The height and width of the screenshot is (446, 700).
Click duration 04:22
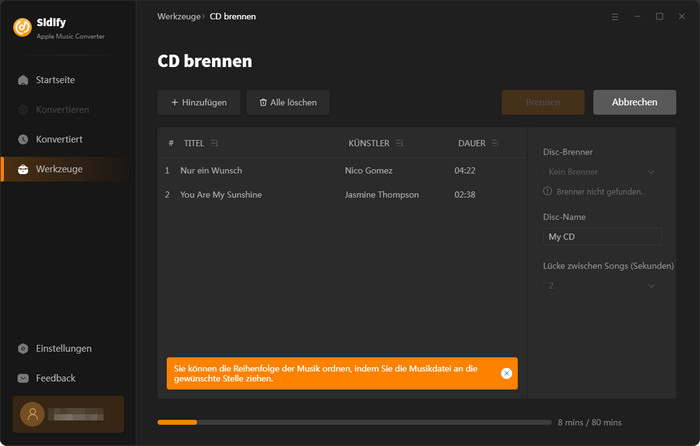[465, 171]
